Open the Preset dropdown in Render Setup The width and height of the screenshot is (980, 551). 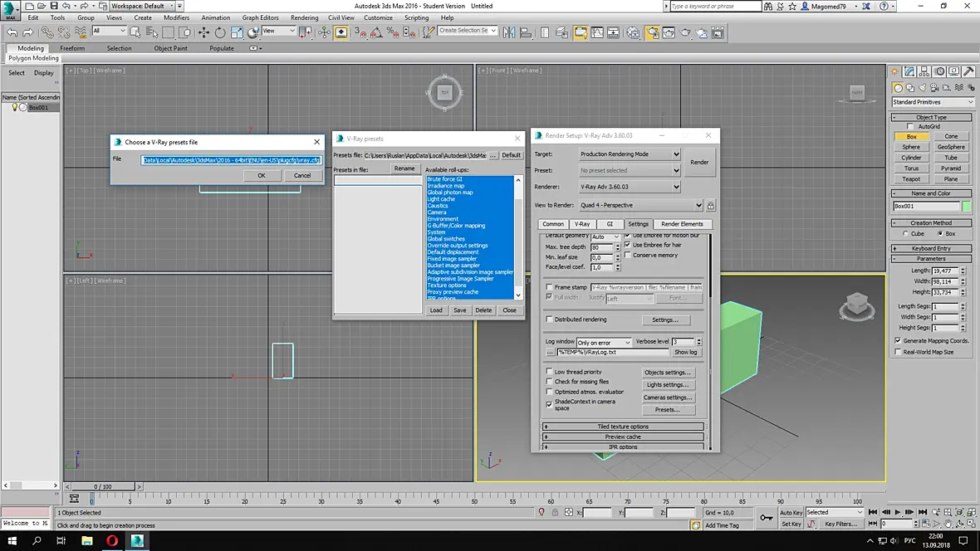(630, 170)
